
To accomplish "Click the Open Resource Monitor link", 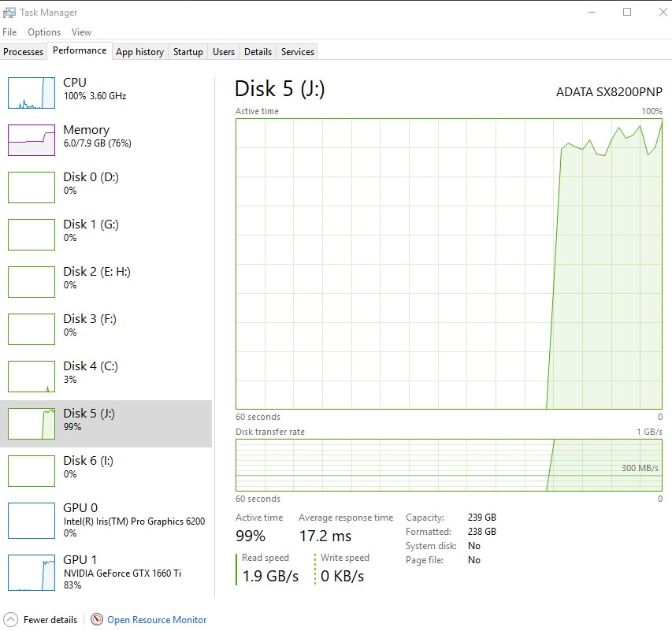I will 157,620.
